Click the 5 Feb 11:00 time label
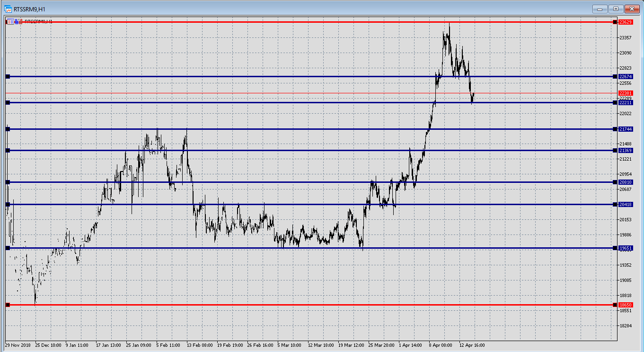 [168, 345]
